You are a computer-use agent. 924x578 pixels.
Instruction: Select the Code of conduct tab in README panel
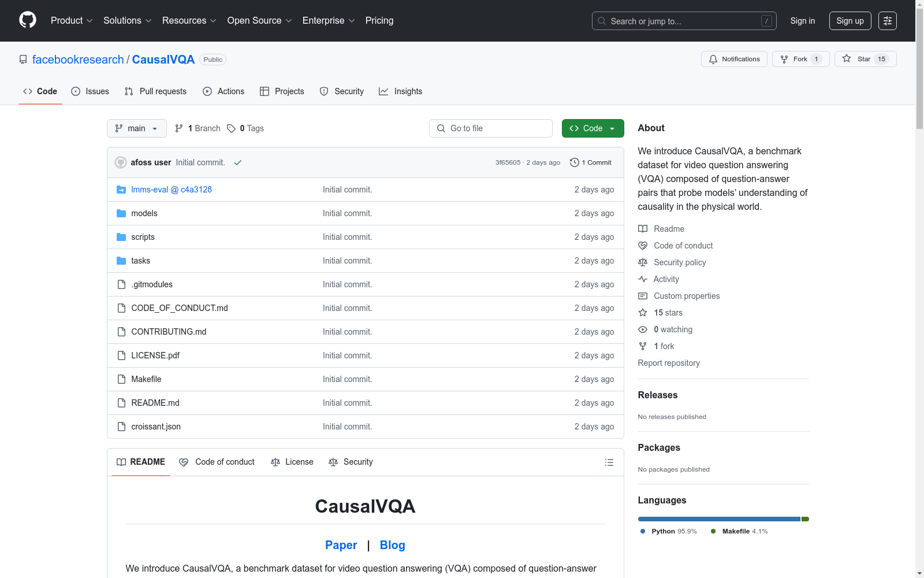pos(217,462)
